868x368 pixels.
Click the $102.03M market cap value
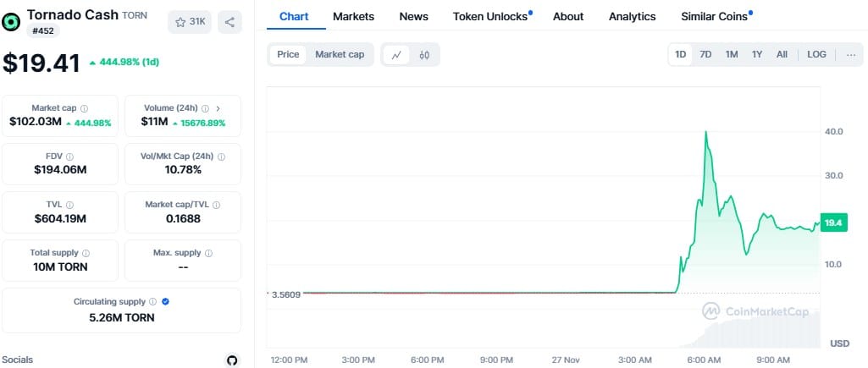[36, 122]
